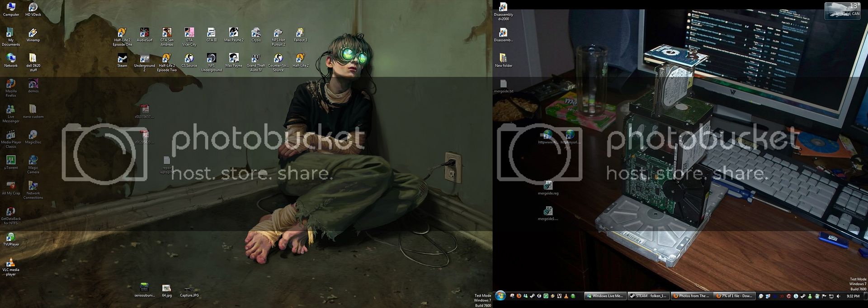
Task: Launch TVUPlayer from the desktop
Action: (11, 239)
